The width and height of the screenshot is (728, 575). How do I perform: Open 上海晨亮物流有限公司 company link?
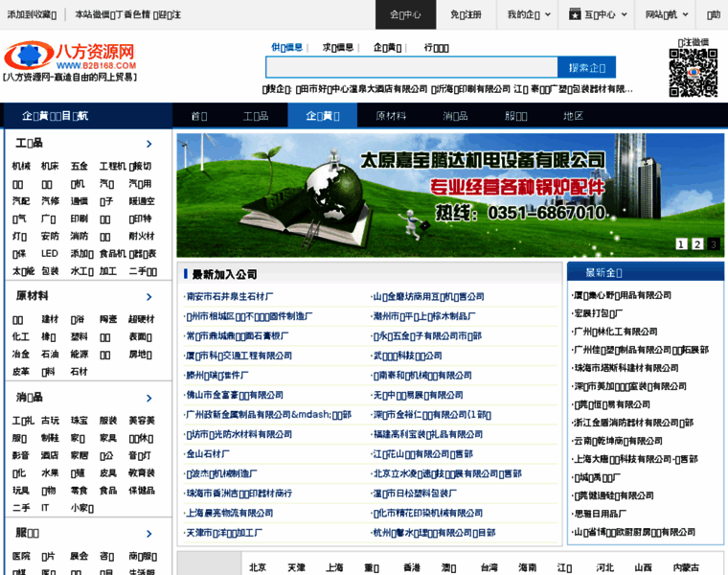(229, 513)
